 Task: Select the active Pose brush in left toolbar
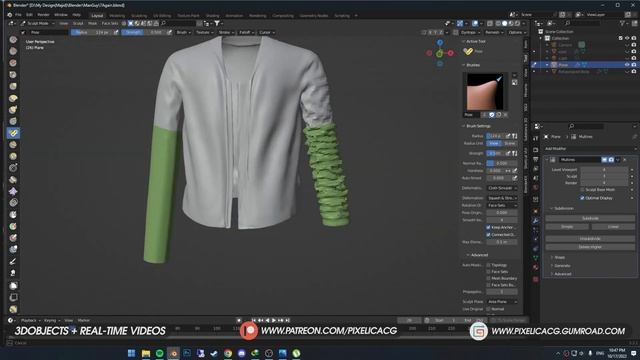pyautogui.click(x=13, y=133)
